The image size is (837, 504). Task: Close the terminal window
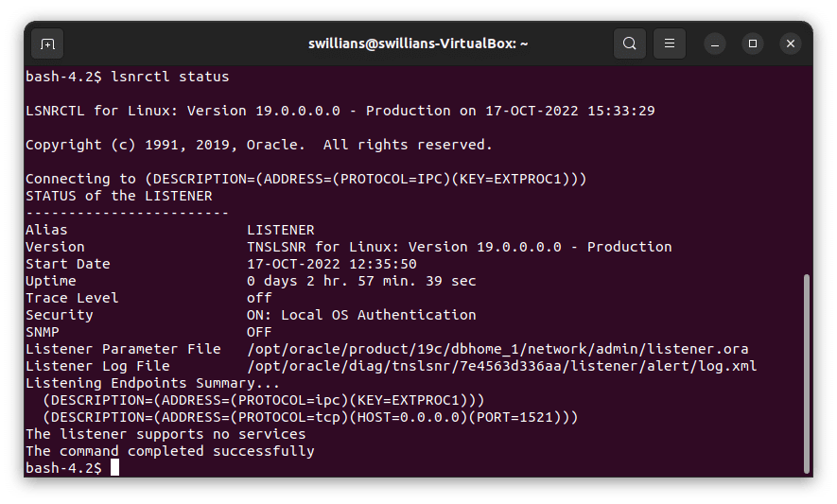click(789, 43)
